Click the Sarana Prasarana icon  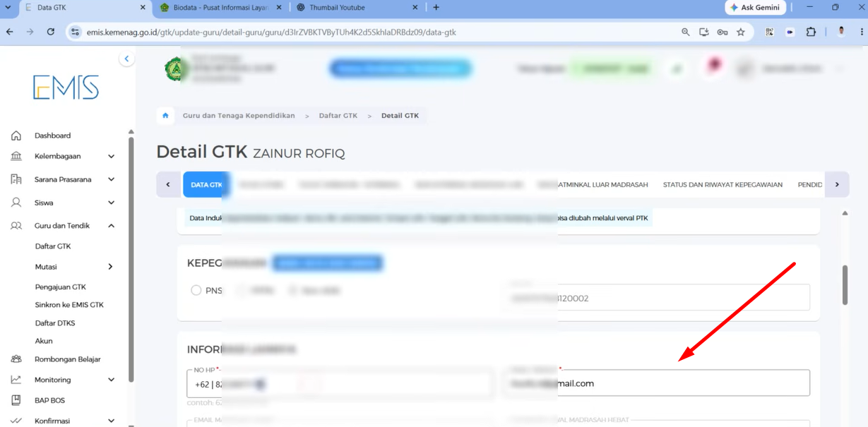(x=16, y=179)
